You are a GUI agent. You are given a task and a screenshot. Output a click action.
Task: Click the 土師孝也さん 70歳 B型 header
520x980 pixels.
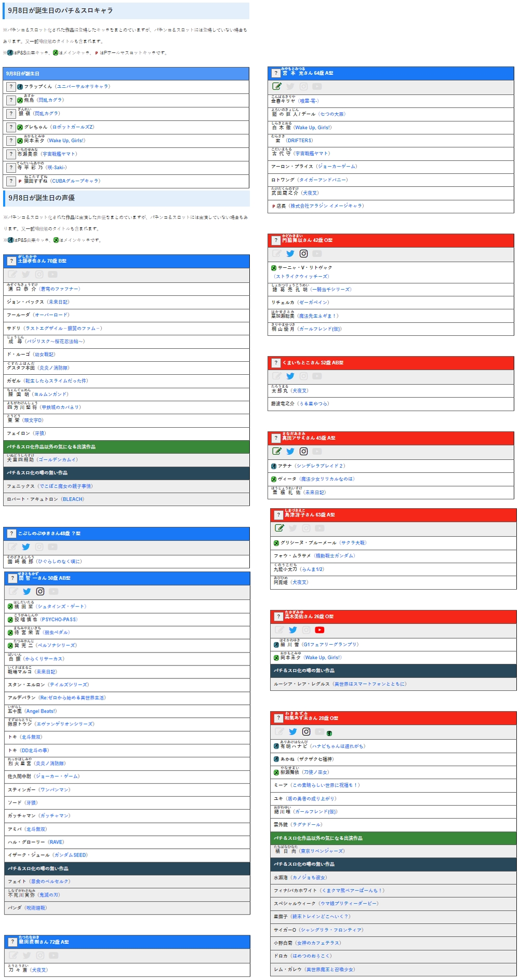pos(126,261)
